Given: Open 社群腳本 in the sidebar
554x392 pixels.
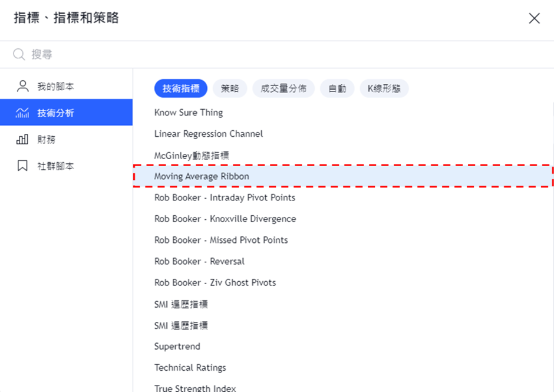Looking at the screenshot, I should 67,166.
